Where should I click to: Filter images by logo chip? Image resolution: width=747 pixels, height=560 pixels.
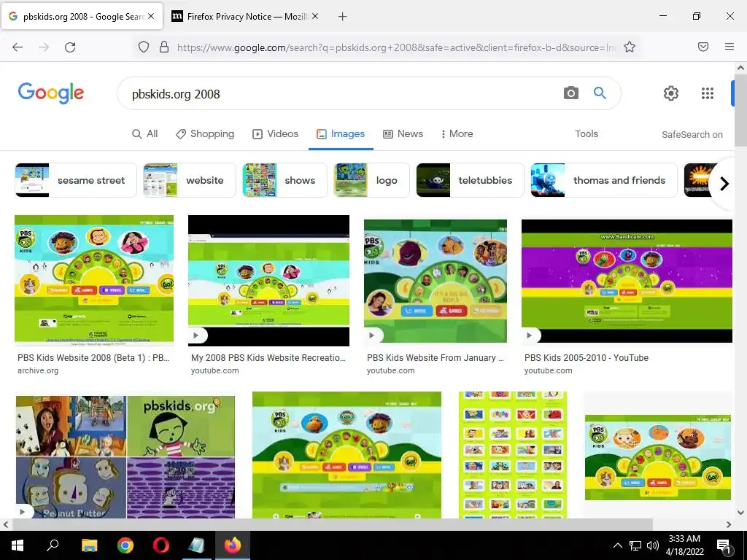tap(371, 180)
